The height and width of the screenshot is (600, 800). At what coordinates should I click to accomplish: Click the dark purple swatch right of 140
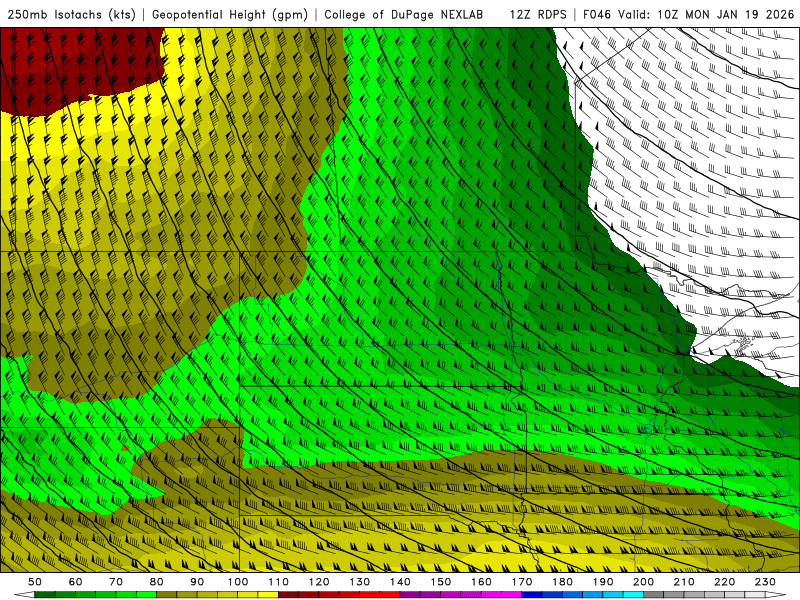tap(411, 595)
